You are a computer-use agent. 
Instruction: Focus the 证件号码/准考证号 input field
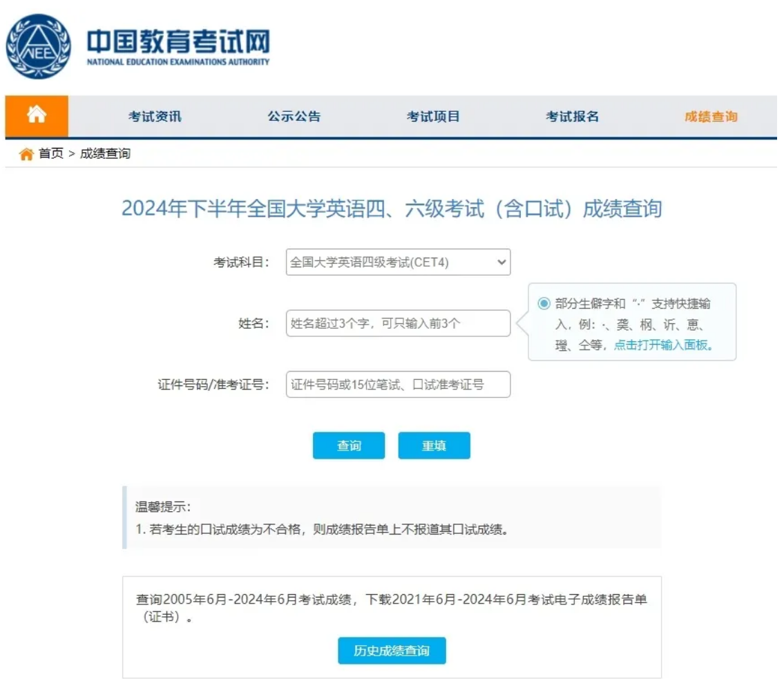(x=398, y=385)
